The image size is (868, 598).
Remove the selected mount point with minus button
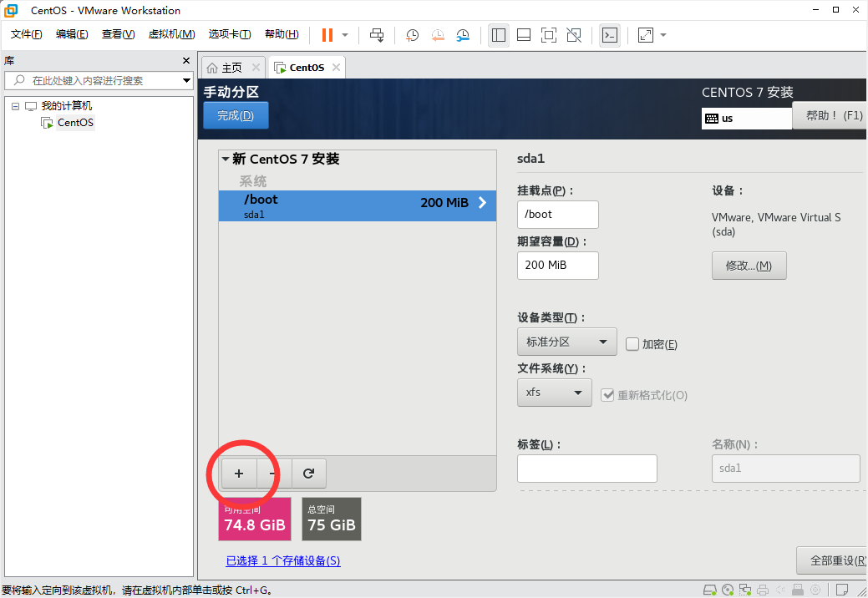pos(274,474)
